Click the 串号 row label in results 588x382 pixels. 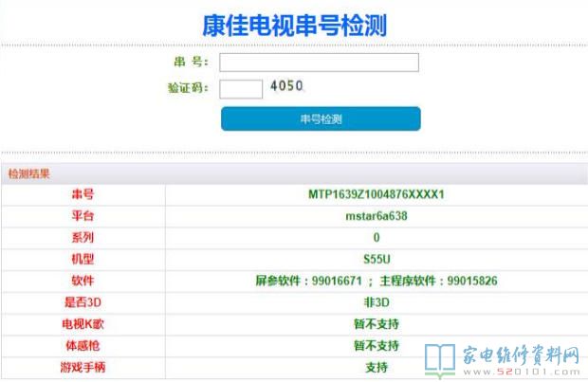point(83,194)
